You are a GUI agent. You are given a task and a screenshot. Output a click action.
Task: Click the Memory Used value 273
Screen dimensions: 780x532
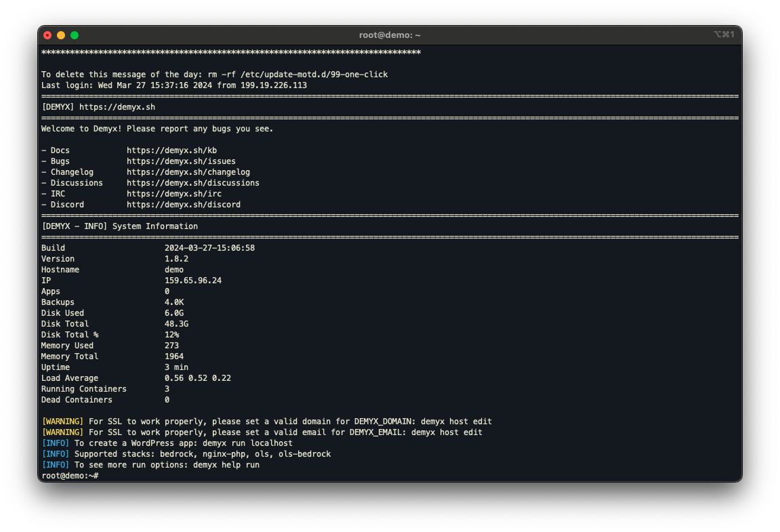[171, 346]
